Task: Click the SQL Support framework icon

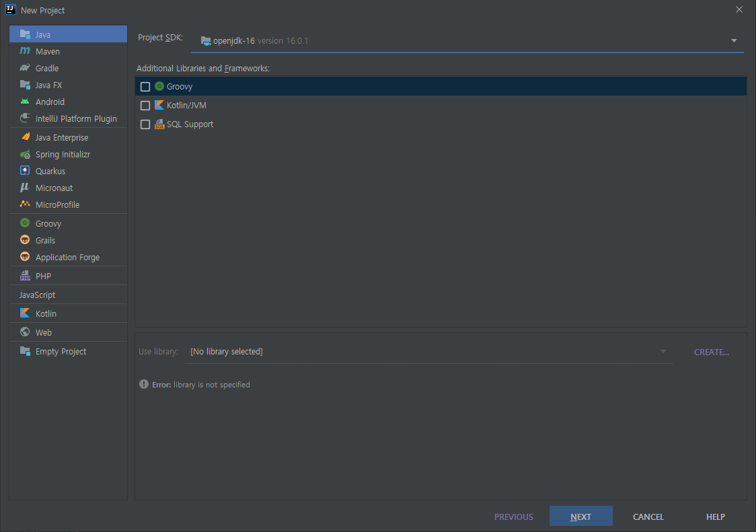Action: coord(159,124)
